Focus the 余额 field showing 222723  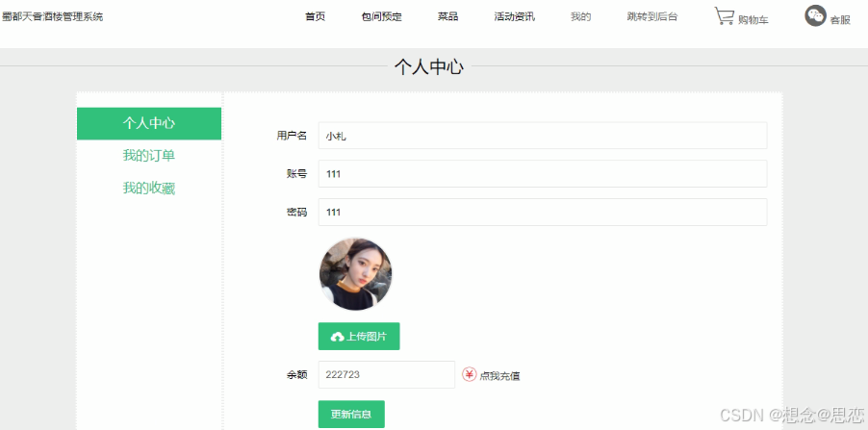pos(387,374)
